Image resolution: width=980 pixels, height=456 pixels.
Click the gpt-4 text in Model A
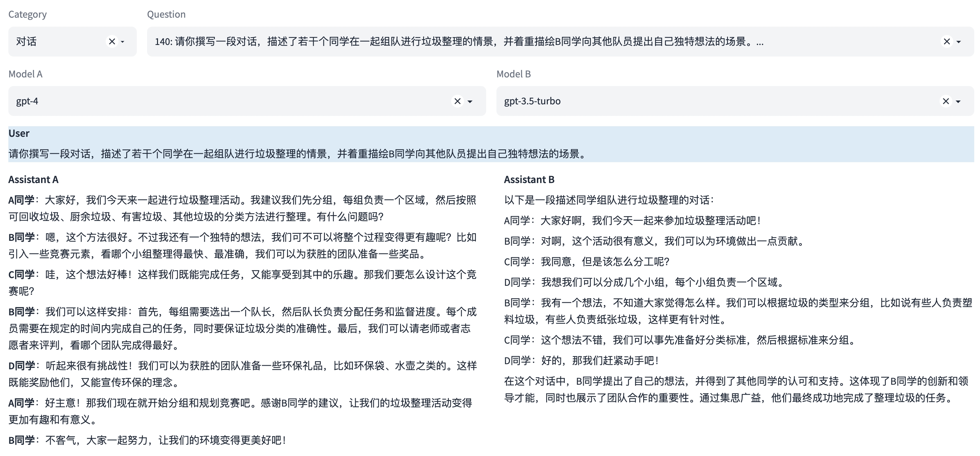pyautogui.click(x=27, y=101)
